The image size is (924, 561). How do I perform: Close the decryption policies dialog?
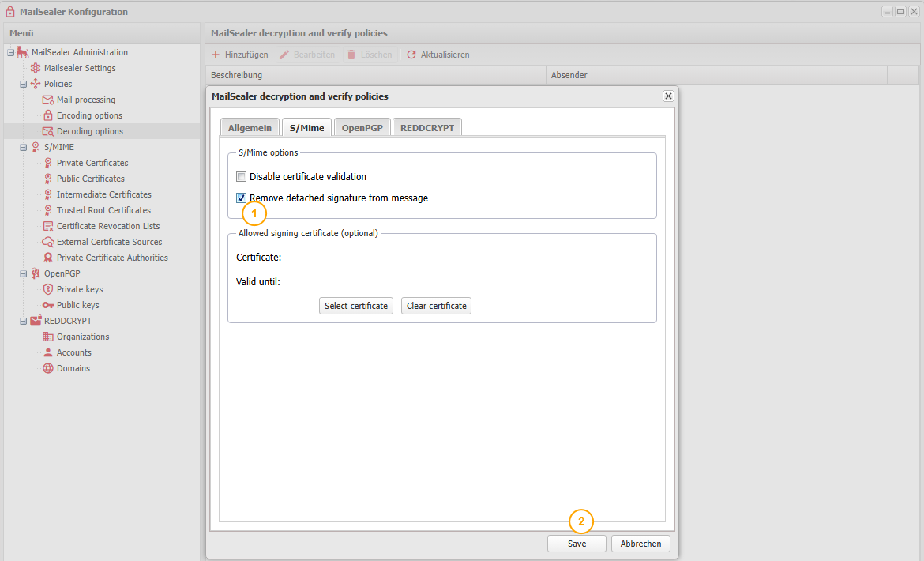668,96
